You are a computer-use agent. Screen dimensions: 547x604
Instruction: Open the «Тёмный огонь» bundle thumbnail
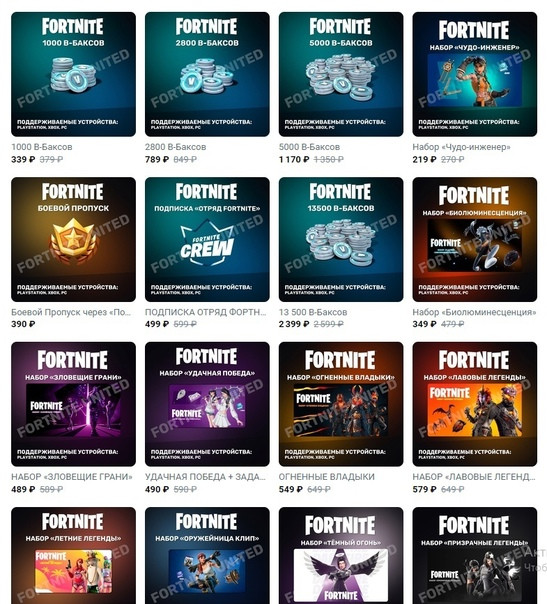pos(341,555)
